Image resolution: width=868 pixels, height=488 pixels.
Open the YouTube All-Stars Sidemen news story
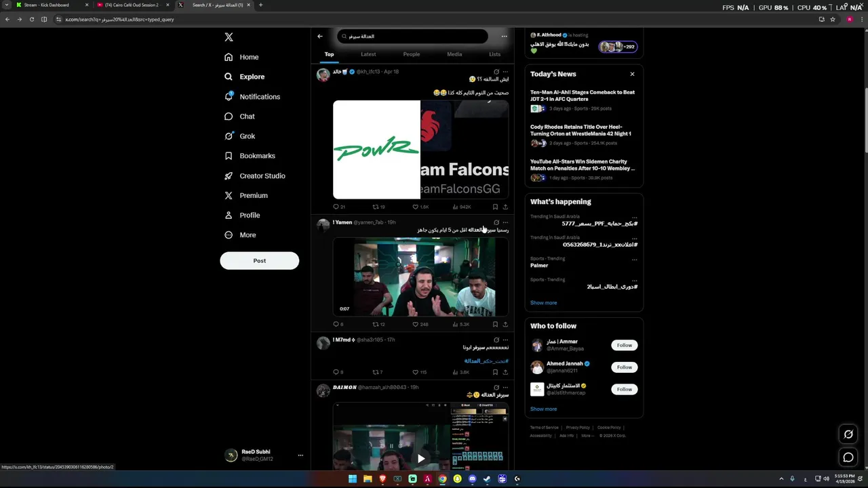point(583,170)
